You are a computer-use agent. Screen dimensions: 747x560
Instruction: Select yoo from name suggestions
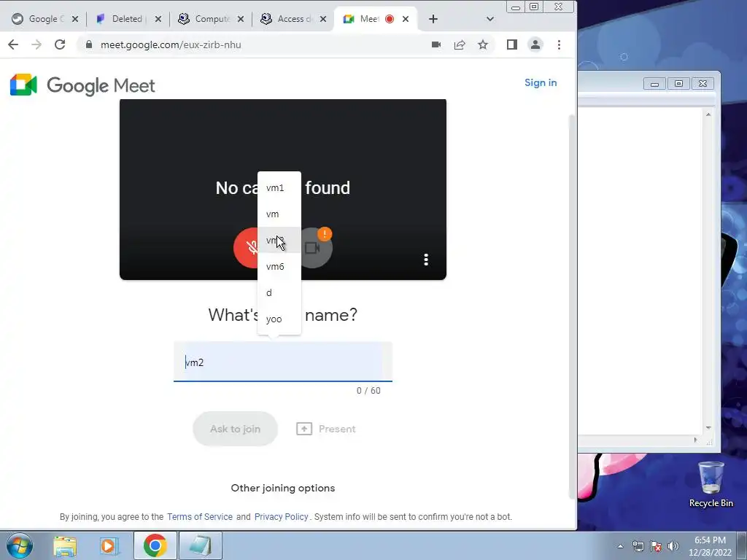[279, 319]
